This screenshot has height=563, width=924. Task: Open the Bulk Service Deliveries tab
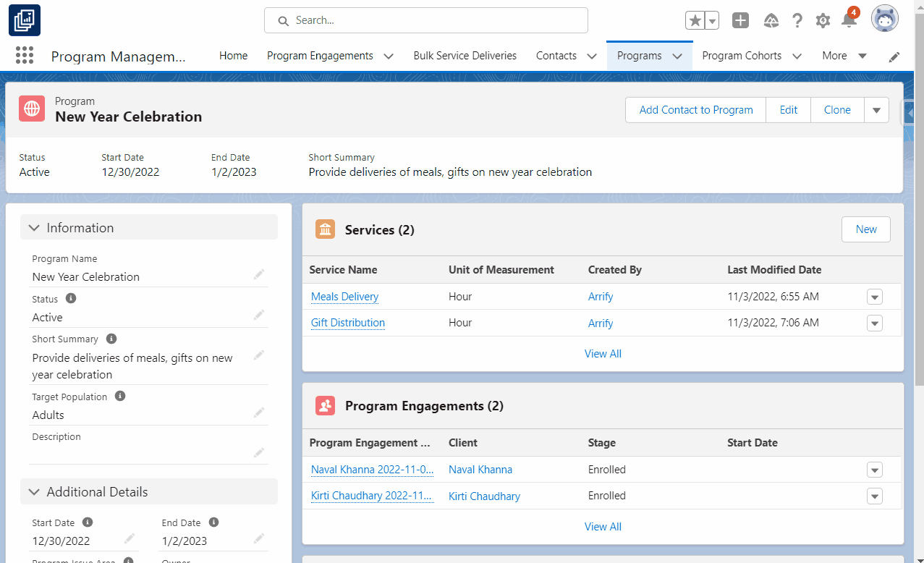coord(465,55)
